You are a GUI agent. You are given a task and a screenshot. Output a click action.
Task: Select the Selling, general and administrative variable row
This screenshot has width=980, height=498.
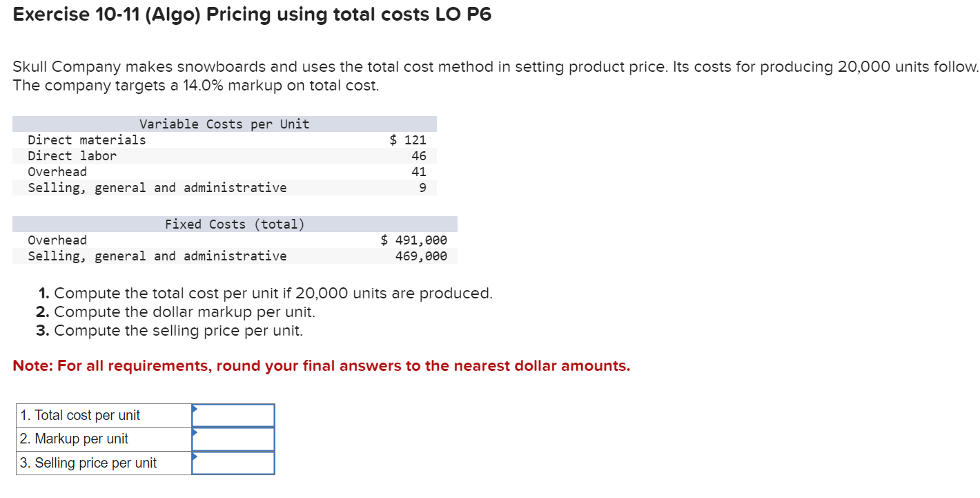click(157, 187)
